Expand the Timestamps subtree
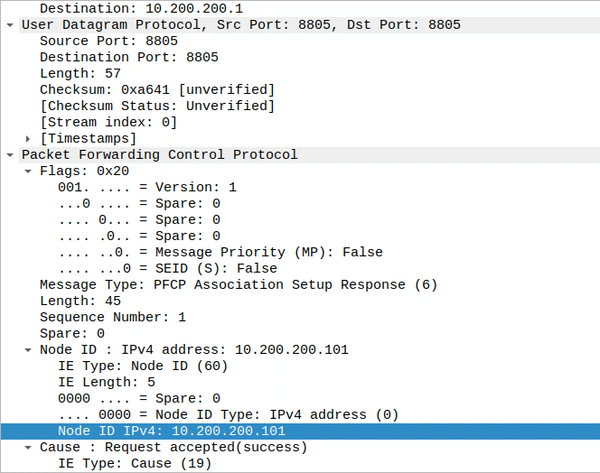Image resolution: width=600 pixels, height=473 pixels. [28, 138]
